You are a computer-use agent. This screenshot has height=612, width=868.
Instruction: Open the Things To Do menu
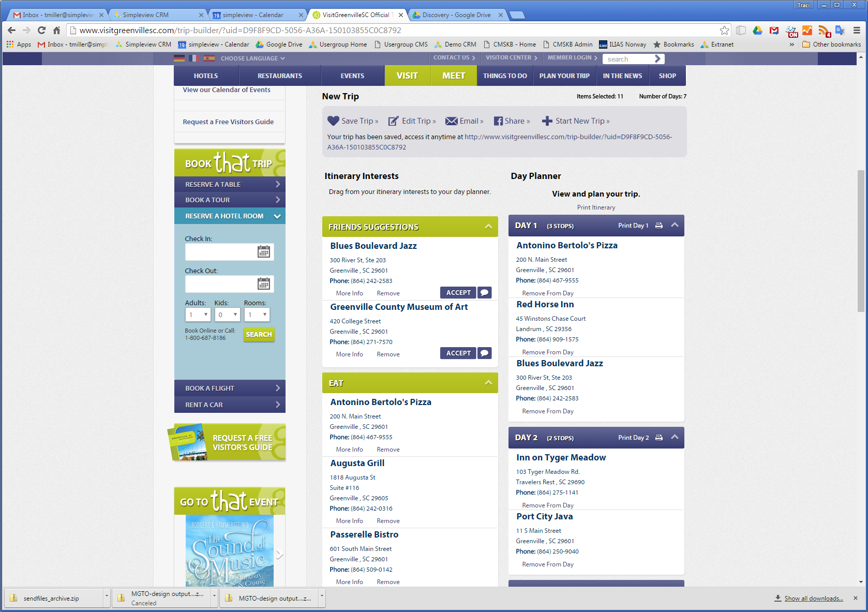tap(505, 76)
